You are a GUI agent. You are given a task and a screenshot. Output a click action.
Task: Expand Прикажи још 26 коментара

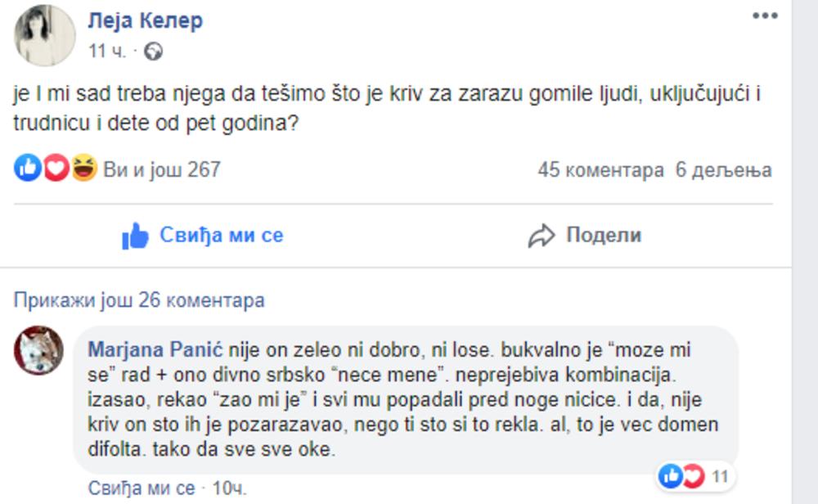(139, 300)
